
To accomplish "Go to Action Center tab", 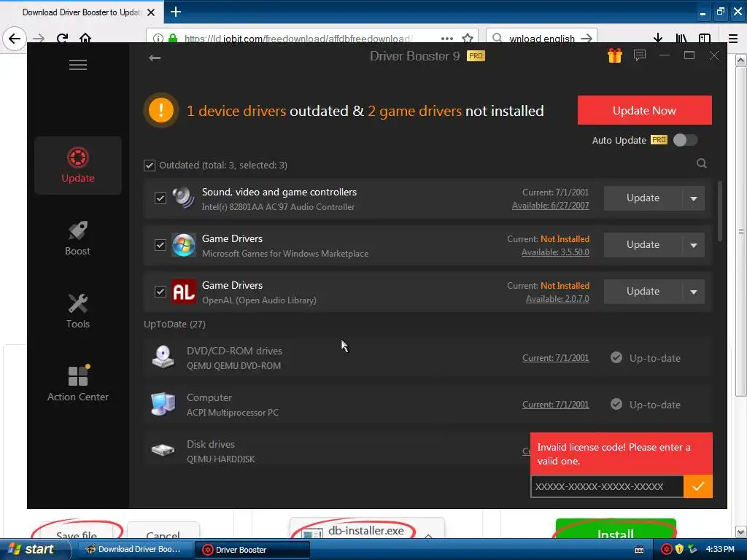I will (77, 384).
